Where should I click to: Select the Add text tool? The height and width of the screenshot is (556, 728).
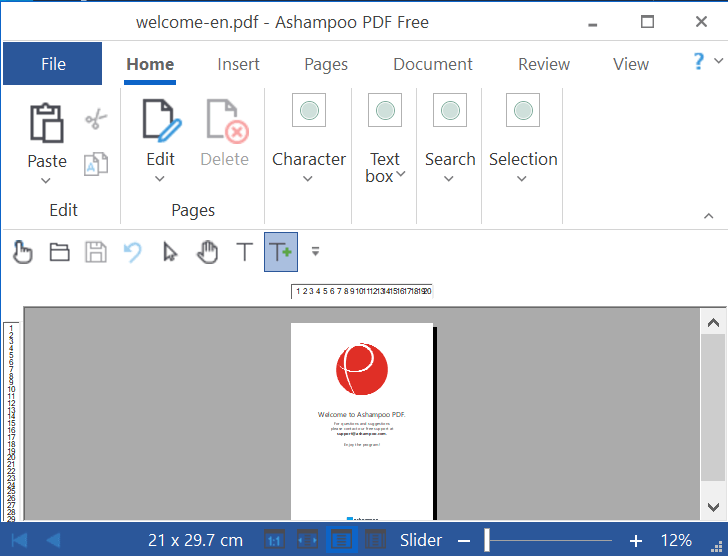pos(281,252)
